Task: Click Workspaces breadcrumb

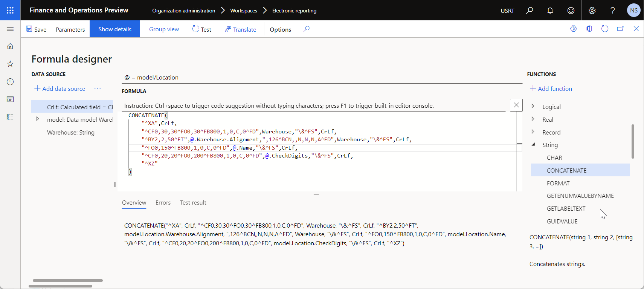Action: coord(244,11)
